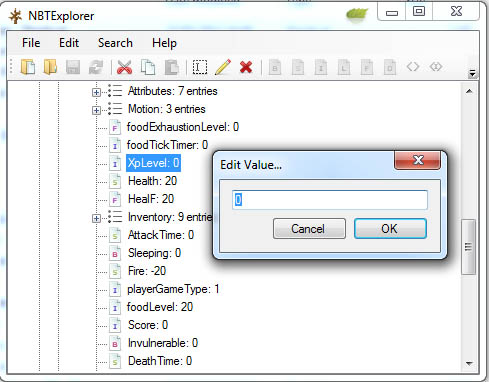The height and width of the screenshot is (382, 489).
Task: Click the Open File toolbar icon
Action: point(28,67)
